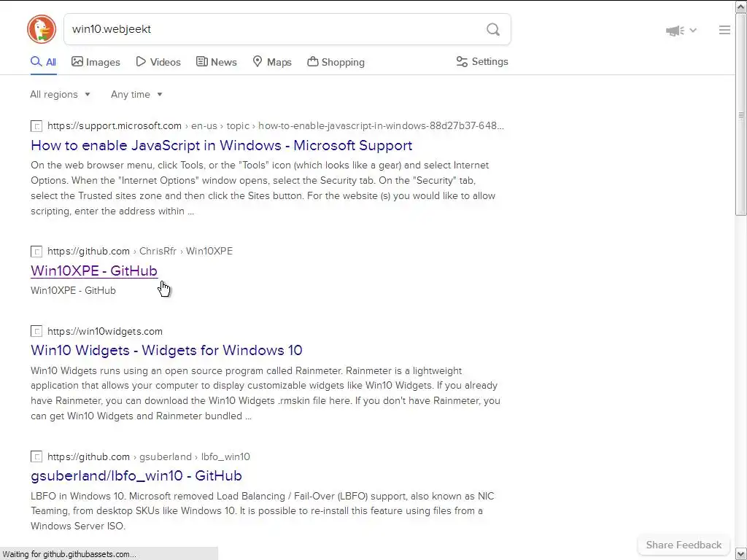The height and width of the screenshot is (560, 747).
Task: Switch to the Videos tab
Action: click(x=158, y=62)
